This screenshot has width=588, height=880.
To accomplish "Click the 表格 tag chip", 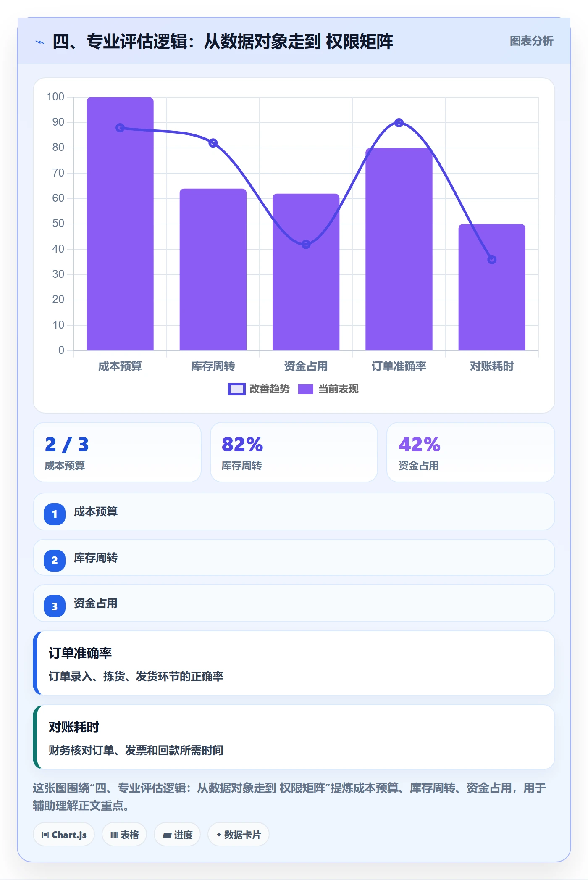I will coord(124,835).
